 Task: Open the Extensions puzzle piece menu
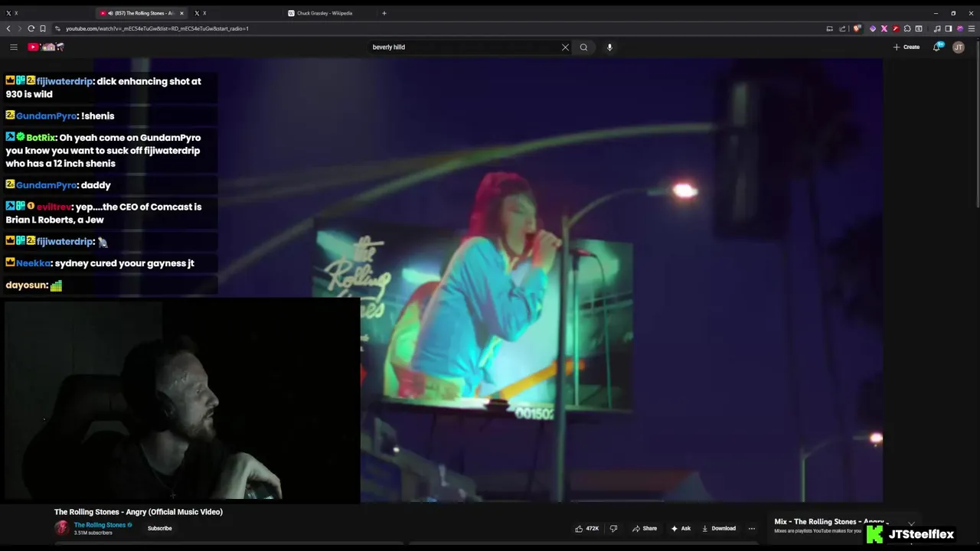pyautogui.click(x=907, y=28)
